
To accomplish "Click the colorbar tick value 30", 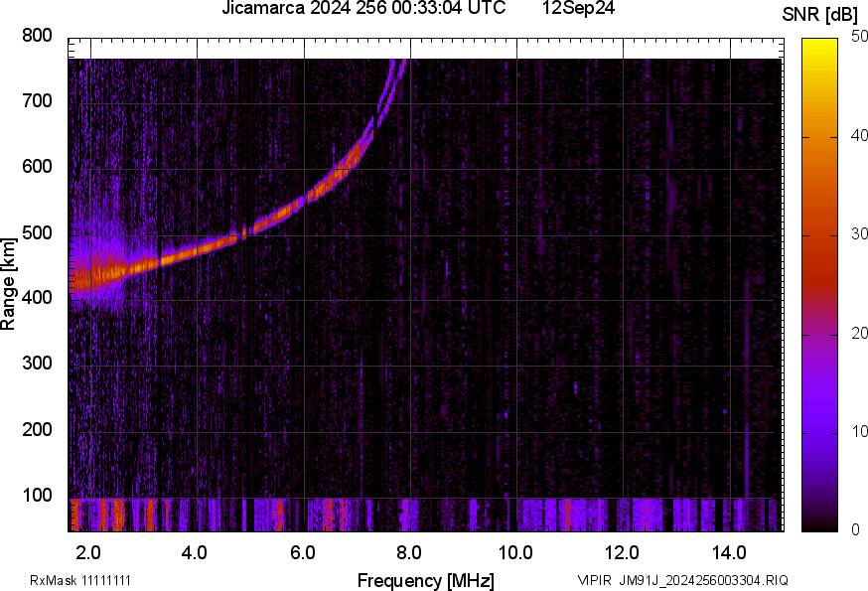I will [859, 233].
